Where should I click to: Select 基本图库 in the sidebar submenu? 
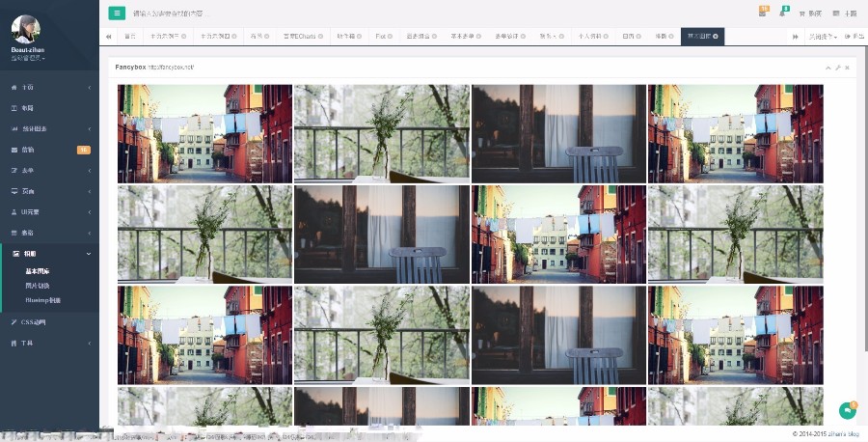pyautogui.click(x=38, y=271)
